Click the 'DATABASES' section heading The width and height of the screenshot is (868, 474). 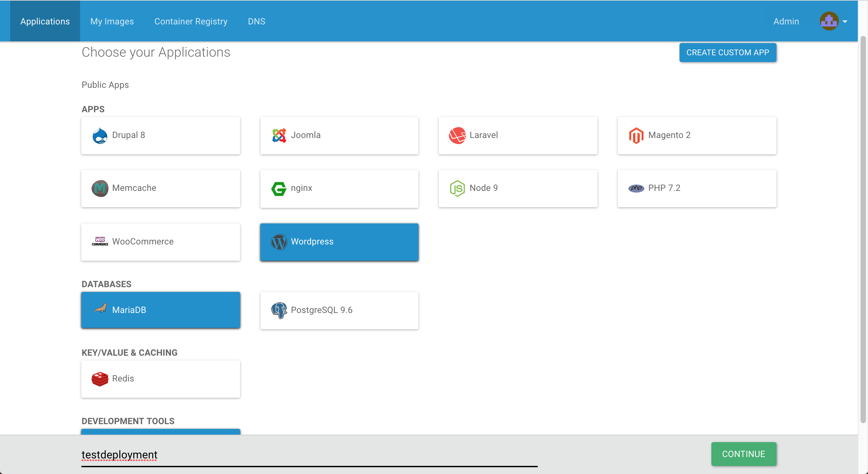[x=106, y=284]
